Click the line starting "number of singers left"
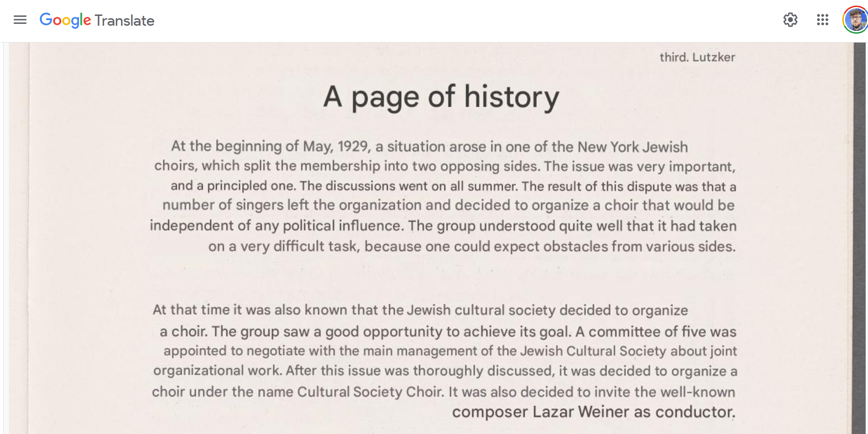 (448, 205)
